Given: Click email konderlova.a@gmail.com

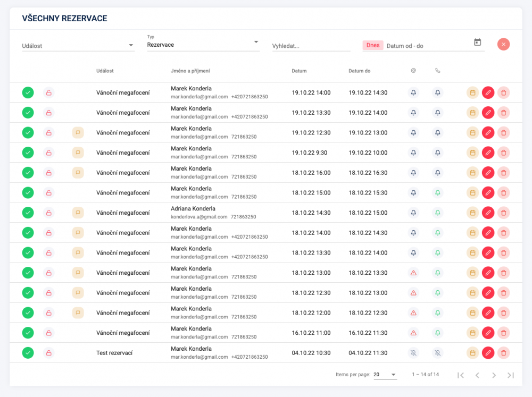Looking at the screenshot, I should pos(199,217).
